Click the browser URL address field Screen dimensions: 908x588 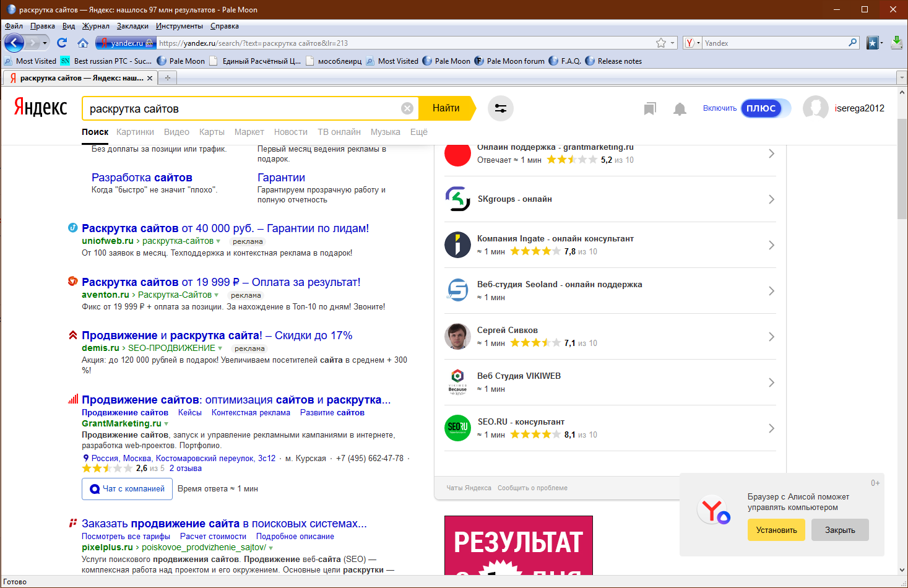405,43
